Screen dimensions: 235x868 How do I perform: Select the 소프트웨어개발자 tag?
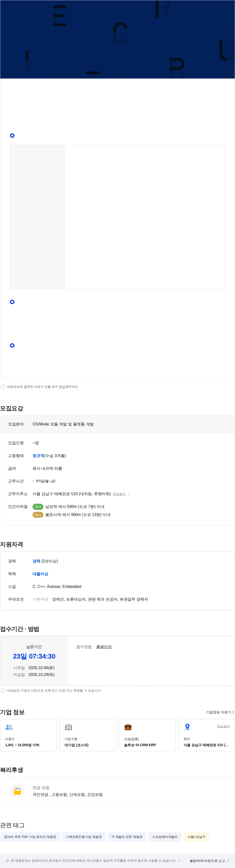(165, 837)
